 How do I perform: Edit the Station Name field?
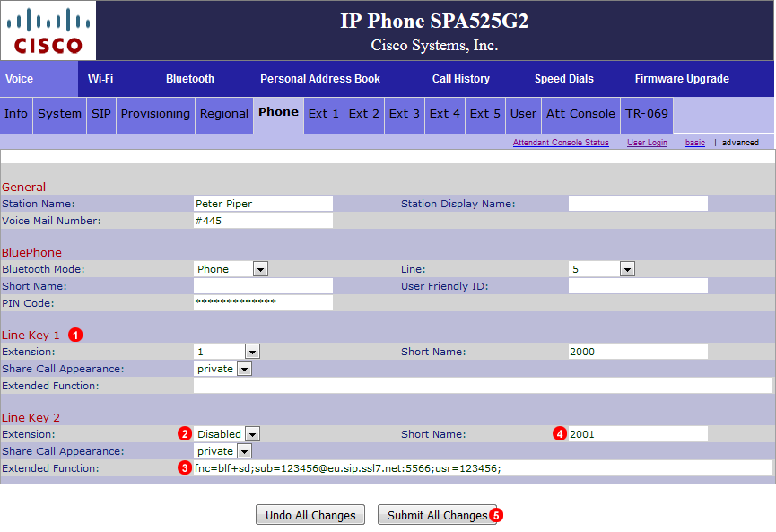tap(263, 204)
